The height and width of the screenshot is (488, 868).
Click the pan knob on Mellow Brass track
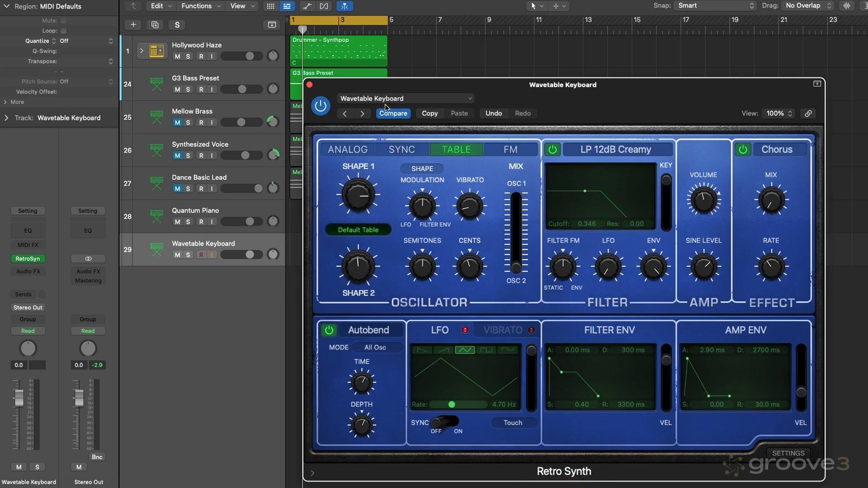click(273, 122)
